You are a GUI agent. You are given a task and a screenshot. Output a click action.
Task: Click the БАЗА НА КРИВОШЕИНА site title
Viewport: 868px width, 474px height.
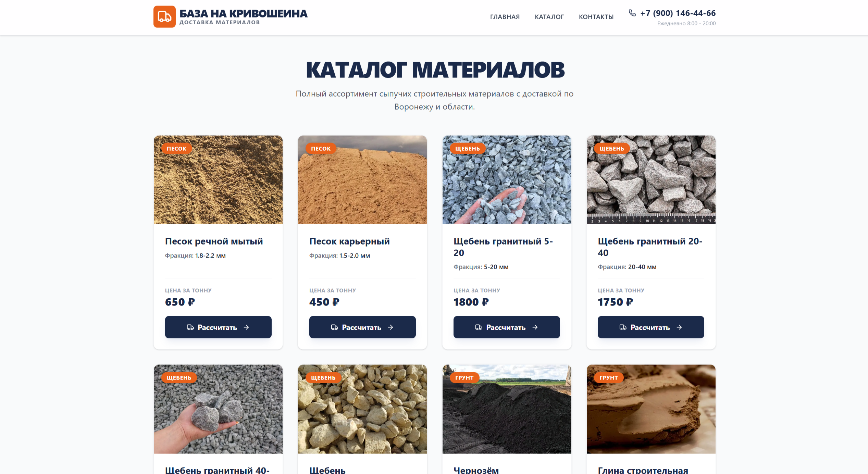click(x=244, y=14)
